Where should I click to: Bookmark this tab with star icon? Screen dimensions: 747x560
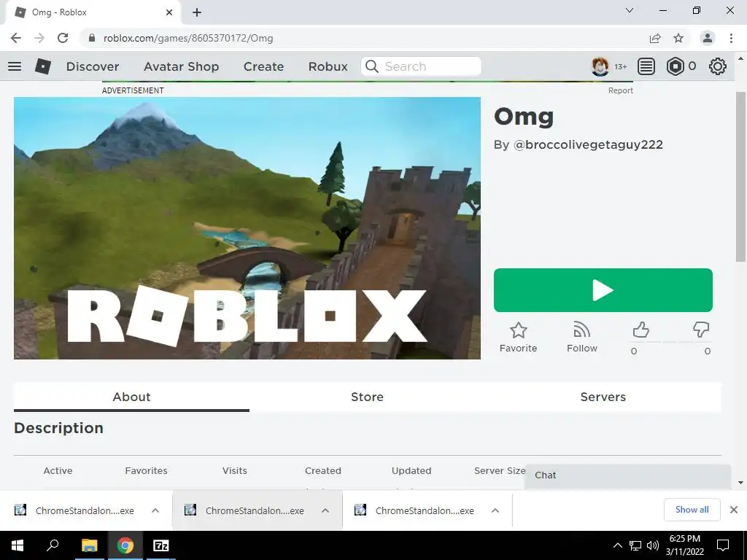click(678, 38)
